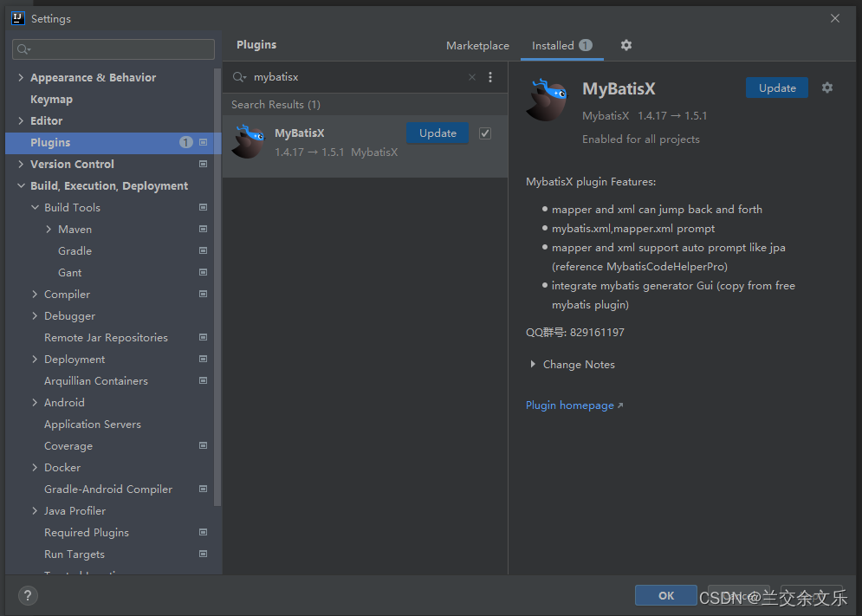This screenshot has height=616, width=862.
Task: Expand the Compiler node
Action: pos(36,295)
